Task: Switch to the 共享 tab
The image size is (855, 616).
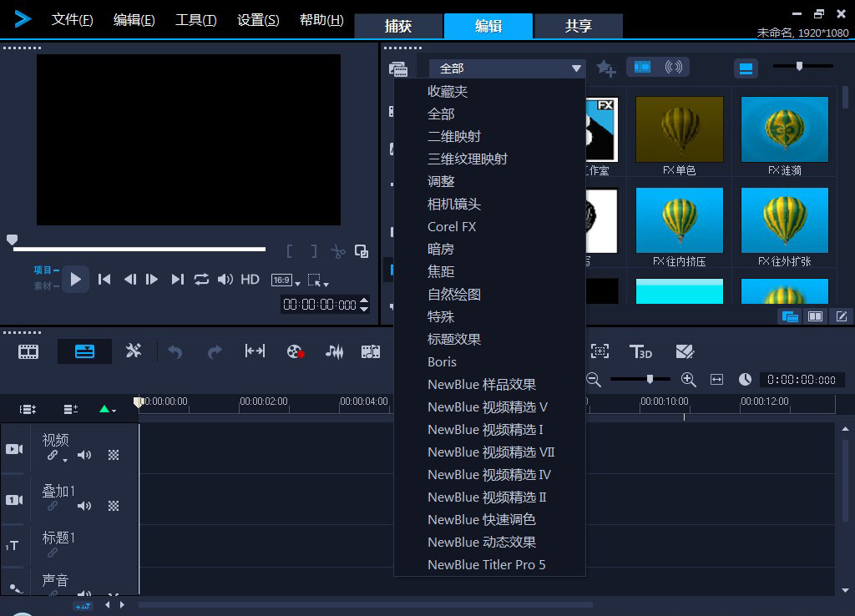Action: (x=579, y=26)
